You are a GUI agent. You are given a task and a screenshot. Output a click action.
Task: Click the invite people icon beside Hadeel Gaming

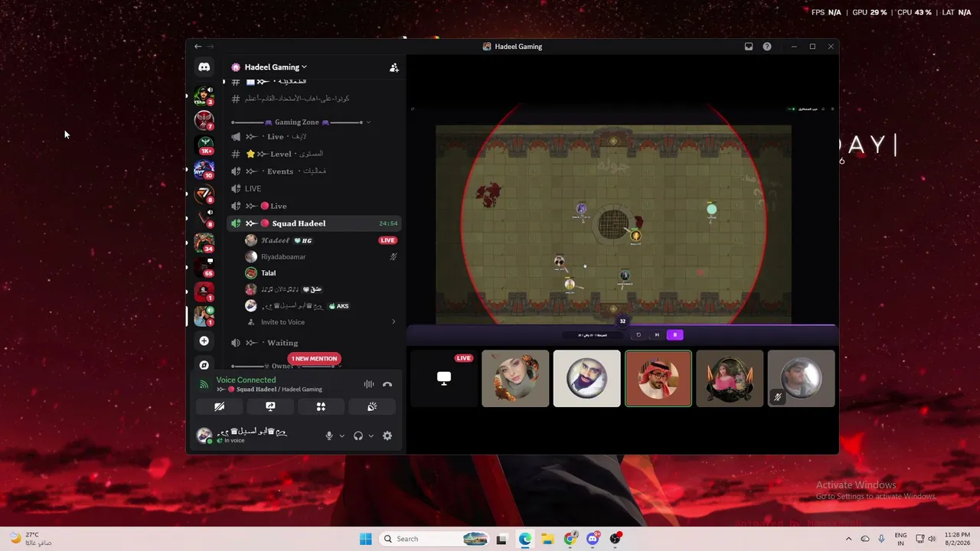tap(394, 67)
